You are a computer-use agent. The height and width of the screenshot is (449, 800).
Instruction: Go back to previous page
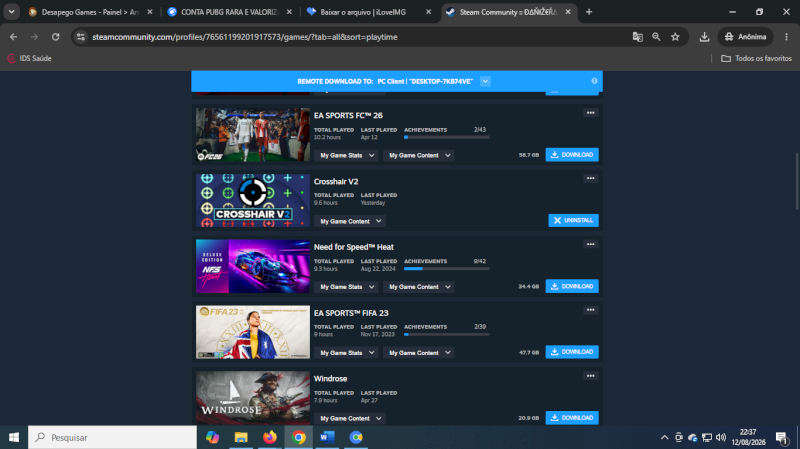[x=14, y=37]
